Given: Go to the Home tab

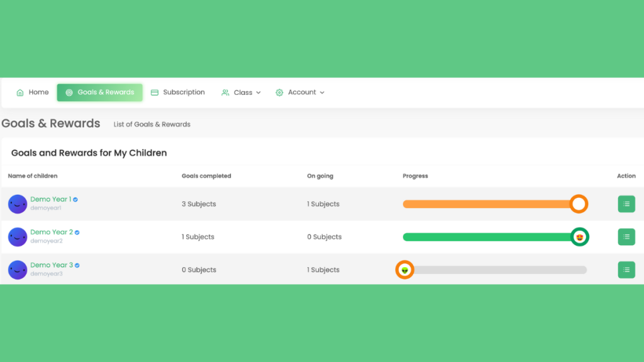Looking at the screenshot, I should 38,92.
